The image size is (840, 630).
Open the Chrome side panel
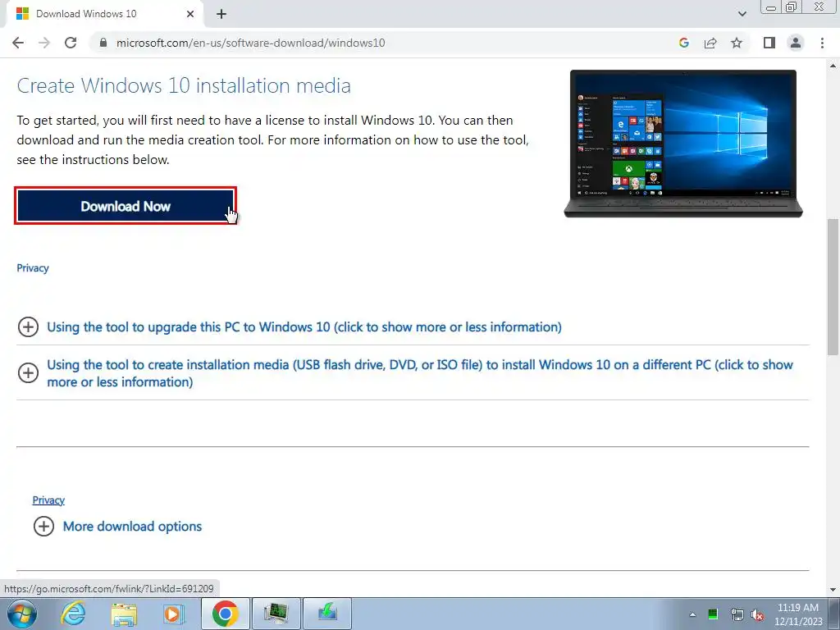769,43
